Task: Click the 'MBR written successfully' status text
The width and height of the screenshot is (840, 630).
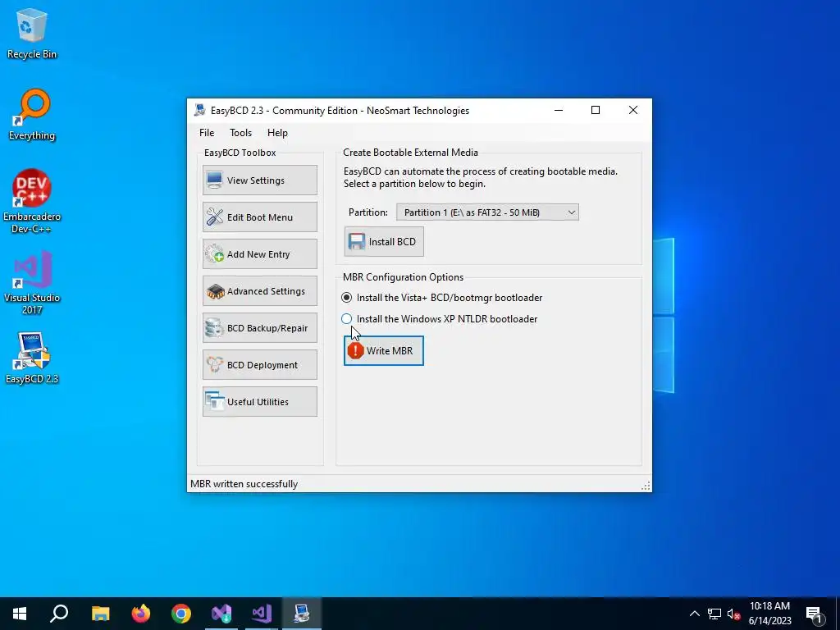Action: coord(244,484)
